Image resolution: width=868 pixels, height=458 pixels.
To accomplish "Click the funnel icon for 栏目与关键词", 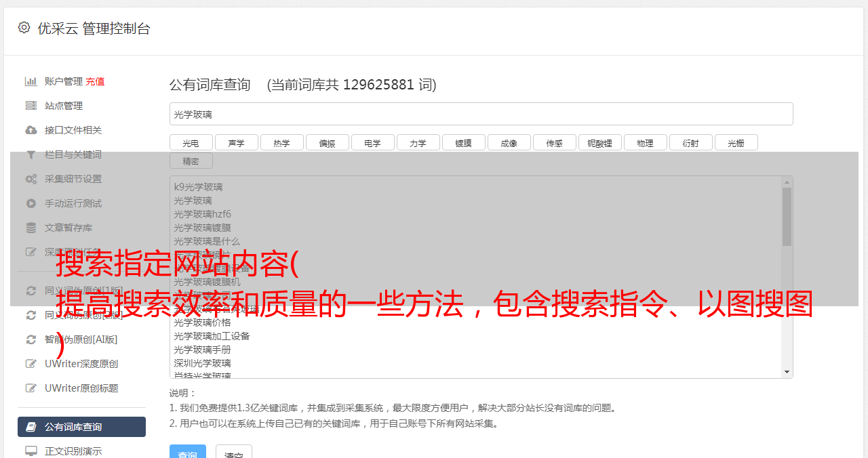I will 31,154.
